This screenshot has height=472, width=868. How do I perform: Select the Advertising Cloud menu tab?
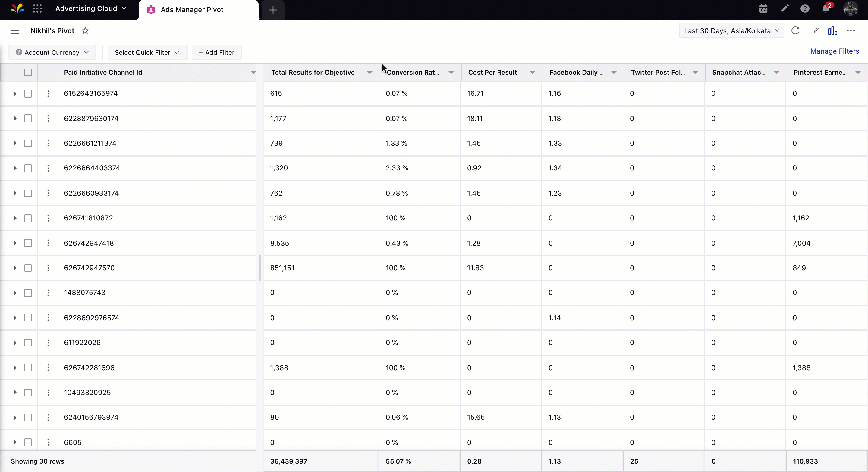coord(90,9)
